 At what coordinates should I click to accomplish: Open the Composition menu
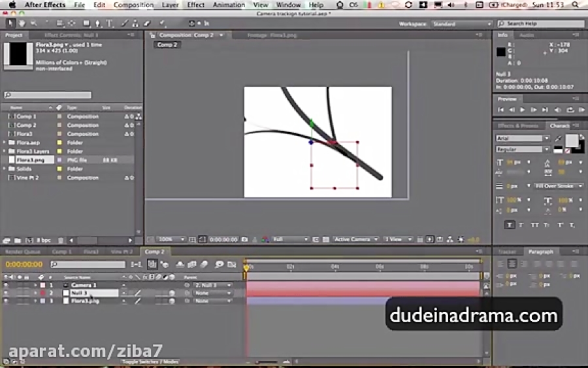(x=133, y=5)
